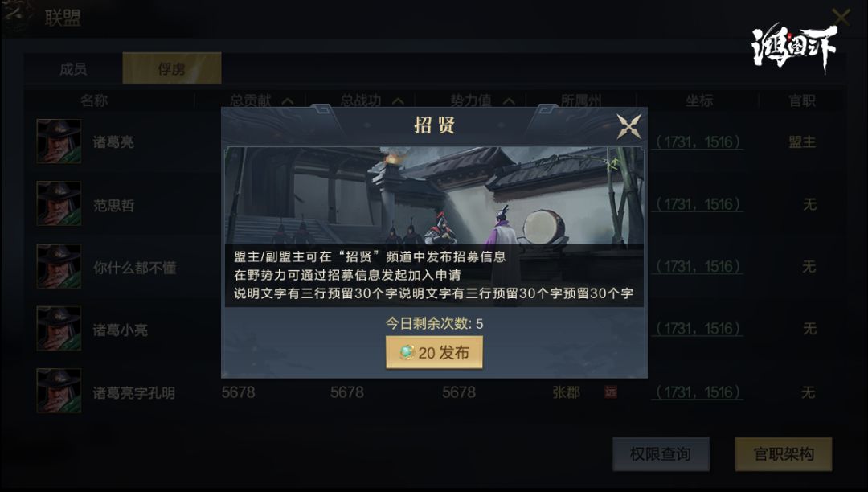Click 诸葛亮字孔明's avatar portrait
The image size is (868, 492).
59,391
